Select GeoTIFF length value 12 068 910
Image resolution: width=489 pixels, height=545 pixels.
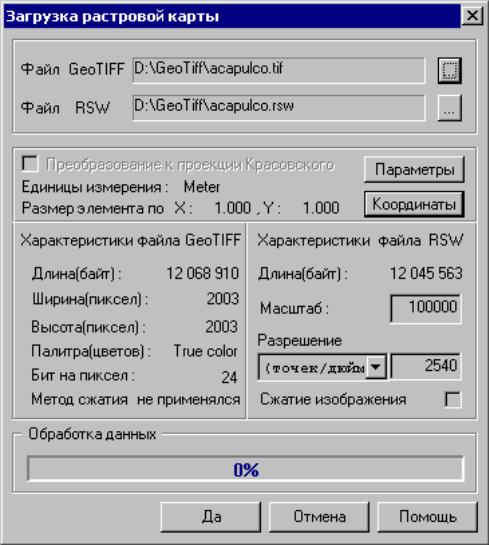point(202,273)
